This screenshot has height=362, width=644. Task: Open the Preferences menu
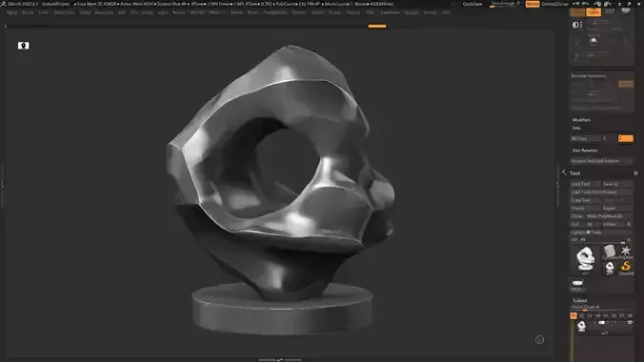click(274, 12)
